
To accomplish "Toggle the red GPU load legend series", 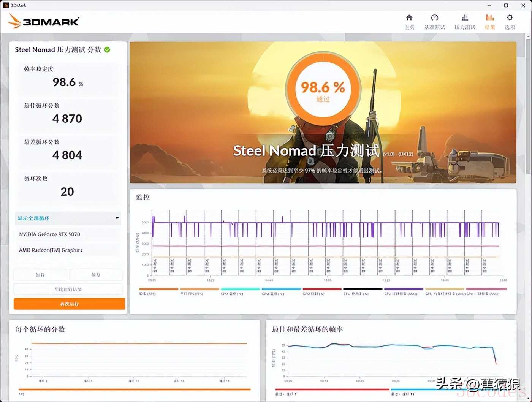I will coord(322,290).
